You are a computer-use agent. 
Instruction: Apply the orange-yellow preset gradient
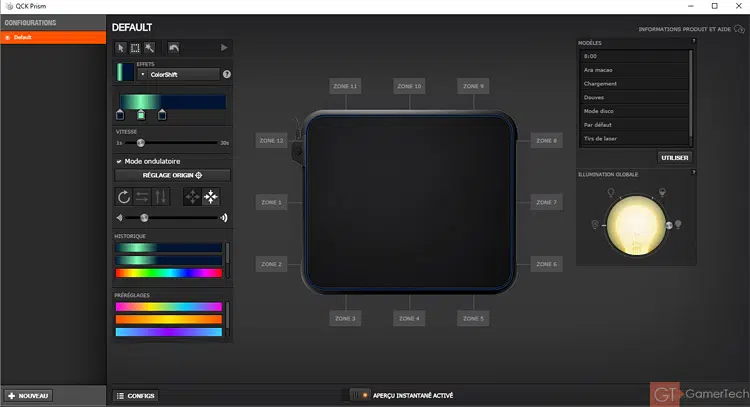pyautogui.click(x=169, y=319)
